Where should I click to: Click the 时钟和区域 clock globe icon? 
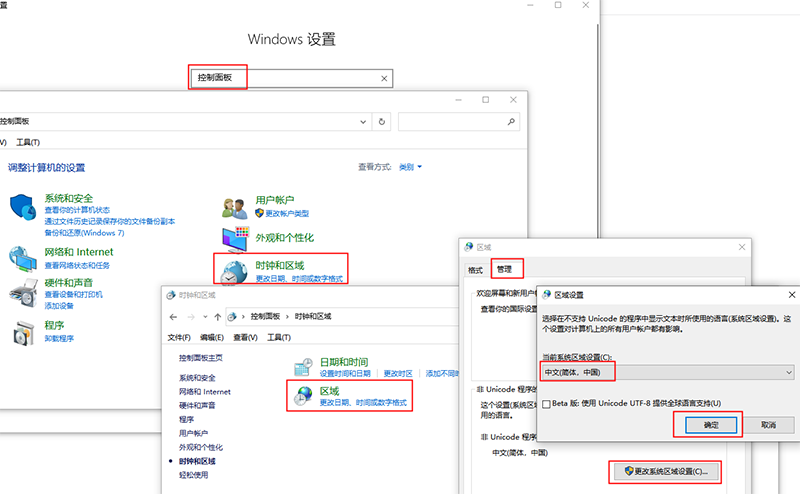(x=234, y=272)
